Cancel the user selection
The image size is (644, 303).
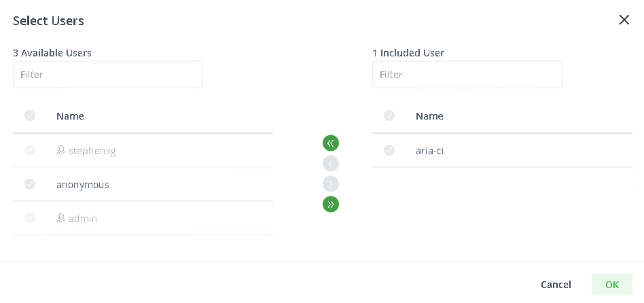tap(556, 285)
